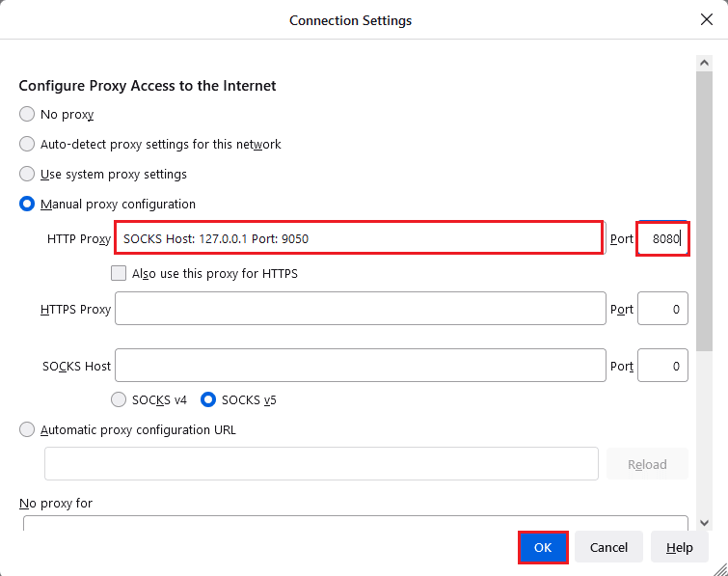Click the HTTP Proxy label
The height and width of the screenshot is (576, 728).
coord(79,238)
